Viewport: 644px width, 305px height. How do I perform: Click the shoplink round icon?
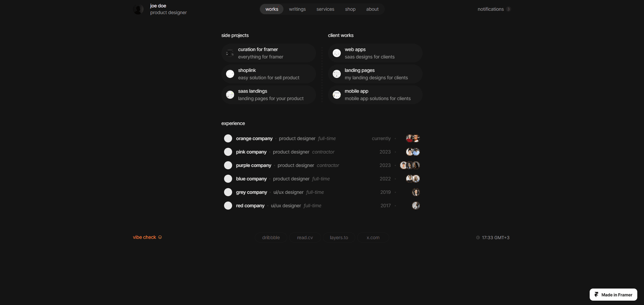click(x=230, y=74)
